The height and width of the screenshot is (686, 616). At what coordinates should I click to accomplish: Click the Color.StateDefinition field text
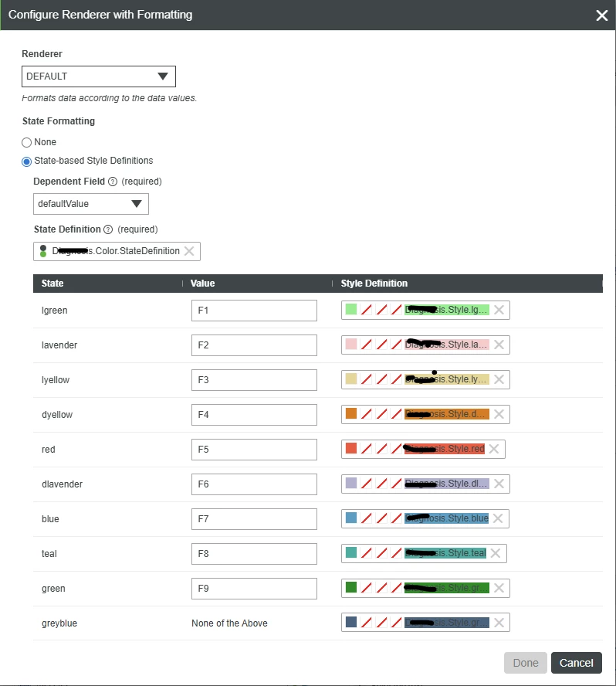[116, 251]
